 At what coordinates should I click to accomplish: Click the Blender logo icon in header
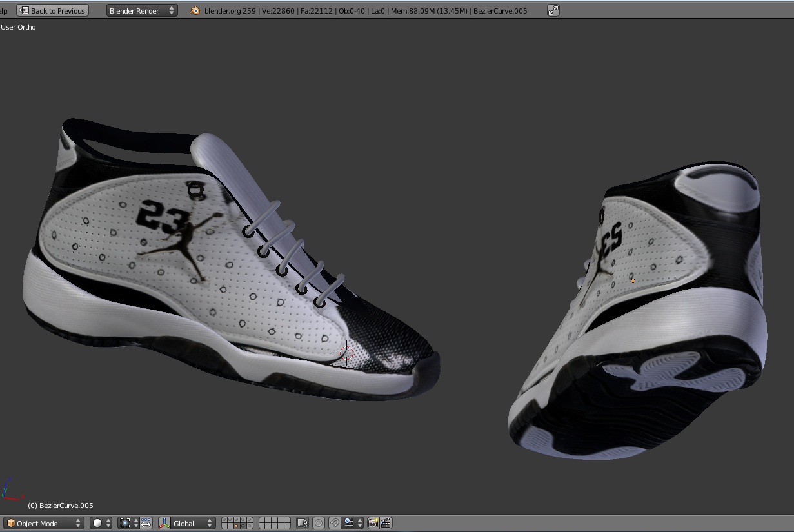tap(195, 11)
